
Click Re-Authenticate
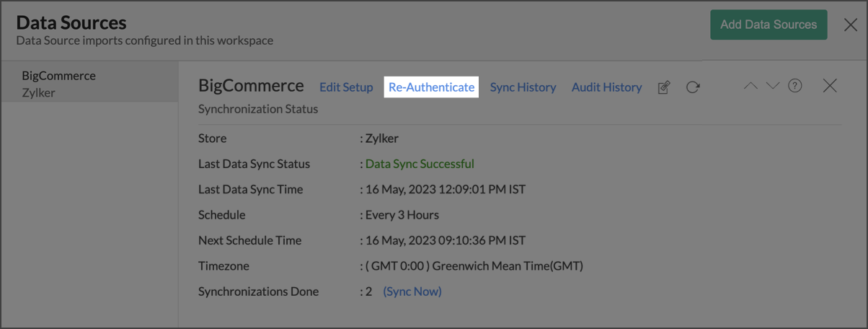[x=431, y=87]
